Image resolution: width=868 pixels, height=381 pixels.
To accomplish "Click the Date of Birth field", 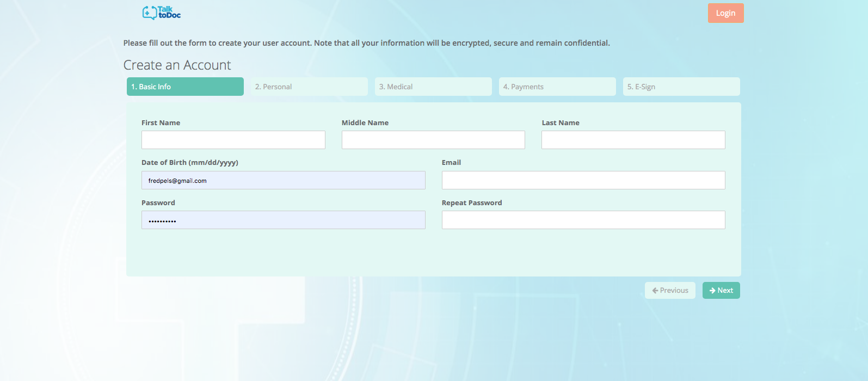I will [284, 180].
